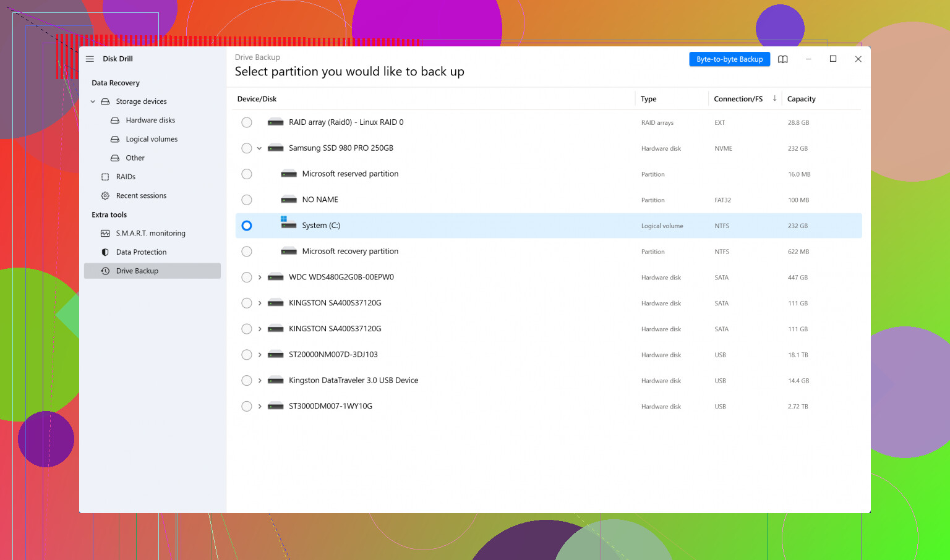The image size is (950, 560).
Task: Click the Windows System (C:) drive icon
Action: click(288, 223)
